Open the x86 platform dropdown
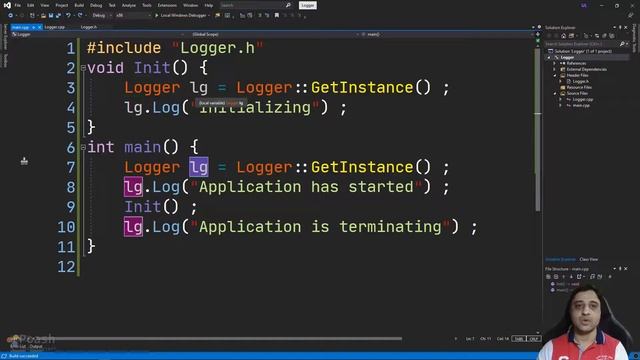Viewport: 640px width, 360px height. click(133, 16)
